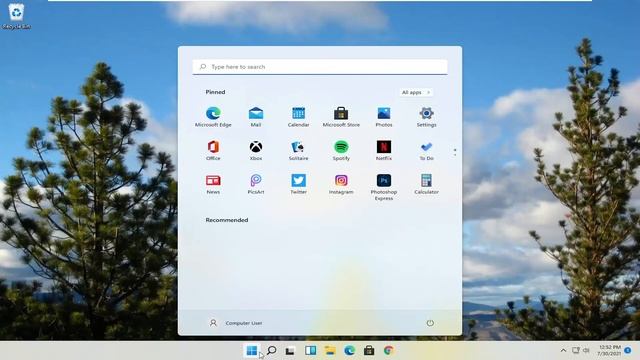Open the power options button
Image resolution: width=640 pixels, height=360 pixels.
pos(430,323)
